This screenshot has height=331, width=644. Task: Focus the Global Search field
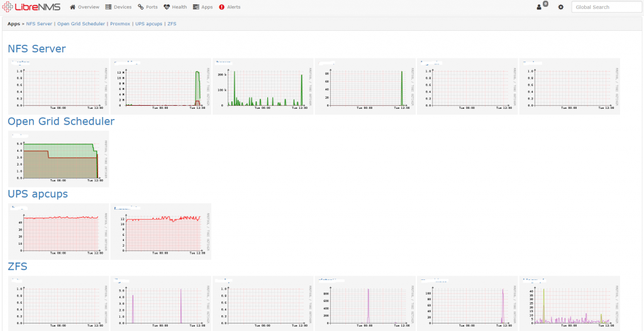(607, 7)
